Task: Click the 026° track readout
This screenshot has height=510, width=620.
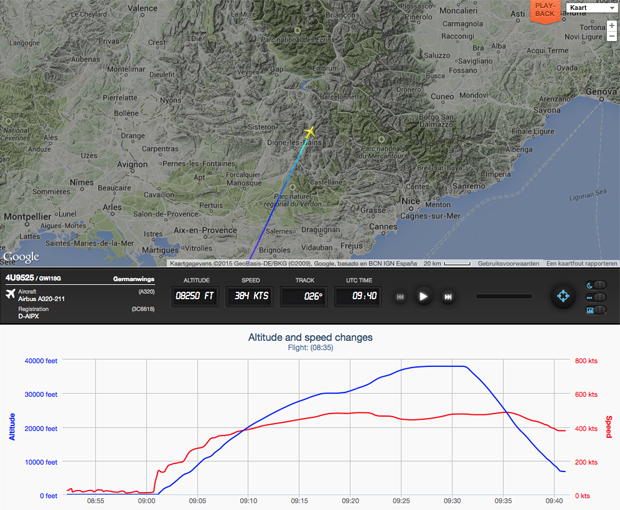Action: click(304, 296)
